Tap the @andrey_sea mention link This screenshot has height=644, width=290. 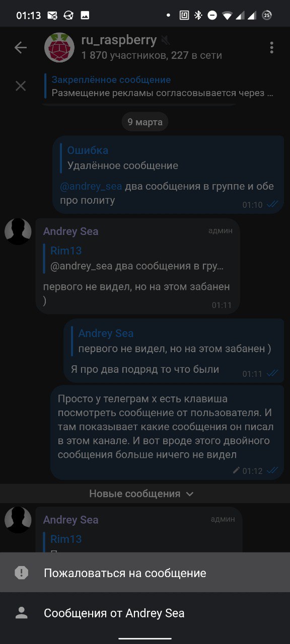coord(91,186)
